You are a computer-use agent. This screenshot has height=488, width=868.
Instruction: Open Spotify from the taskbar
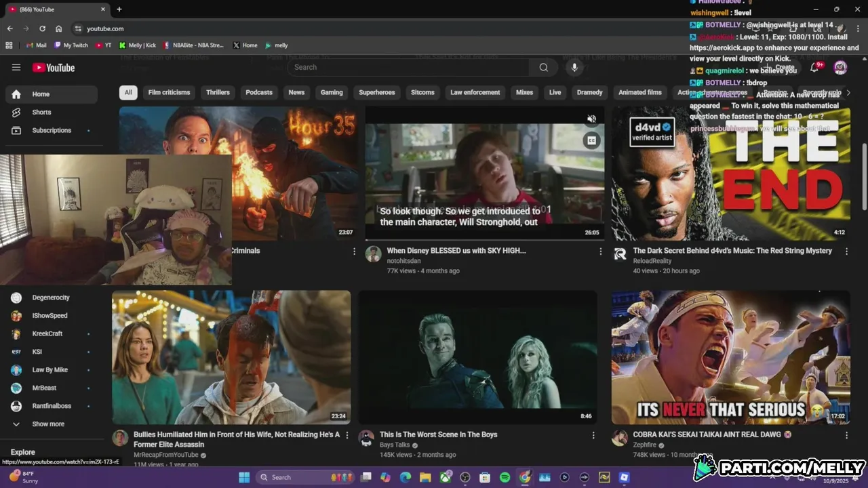[x=505, y=477]
